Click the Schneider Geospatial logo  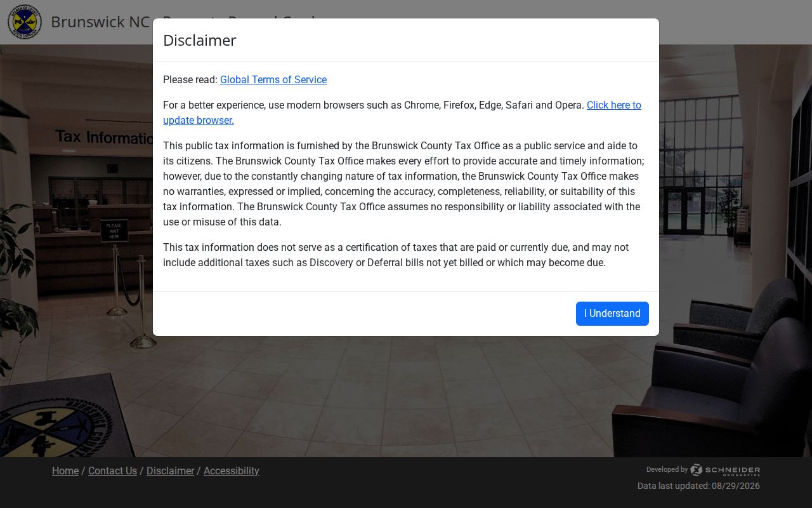[725, 470]
